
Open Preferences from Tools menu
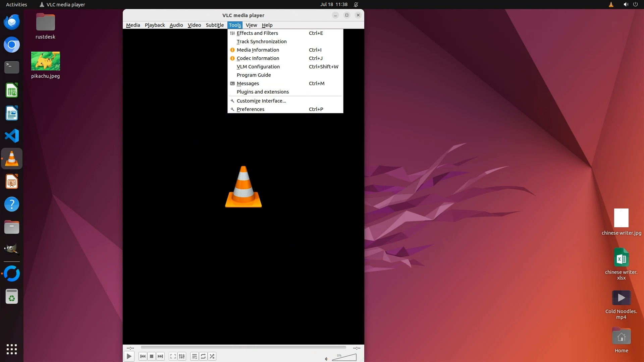(x=250, y=109)
